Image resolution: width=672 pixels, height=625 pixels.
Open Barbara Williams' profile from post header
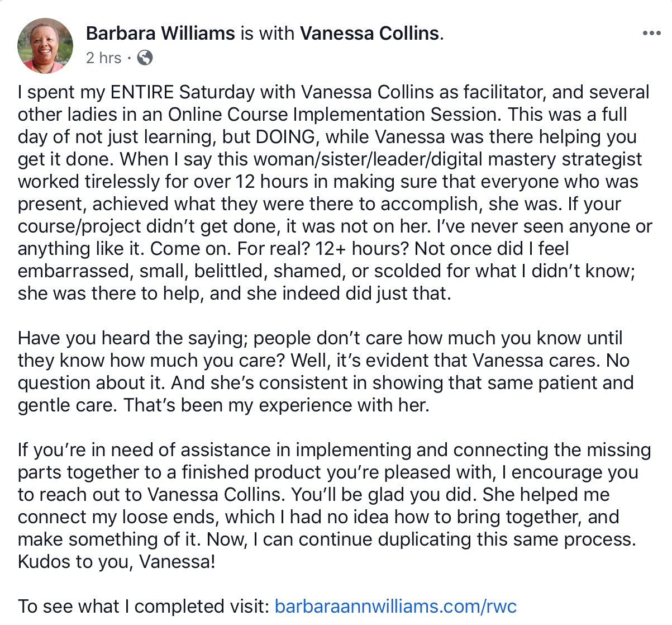[x=160, y=34]
